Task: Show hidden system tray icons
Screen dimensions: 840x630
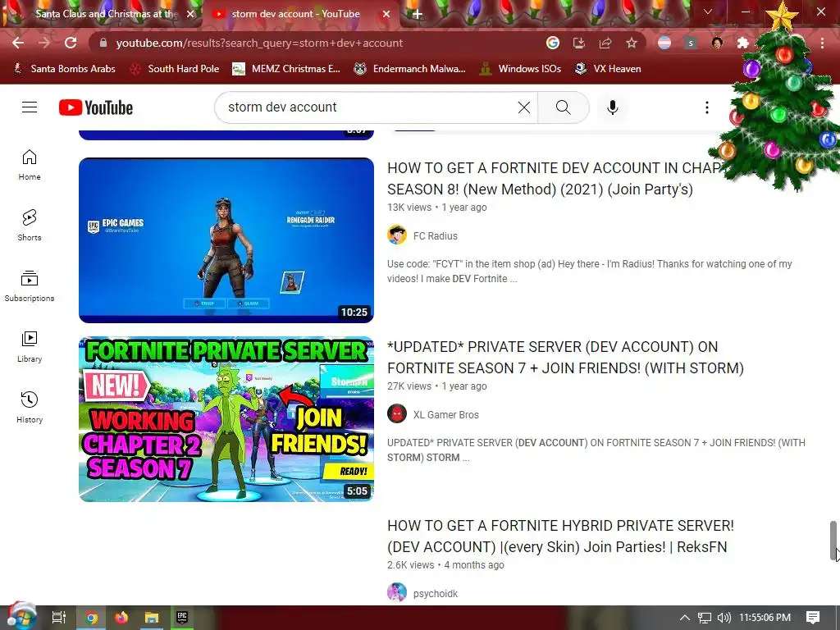Action: pyautogui.click(x=684, y=618)
